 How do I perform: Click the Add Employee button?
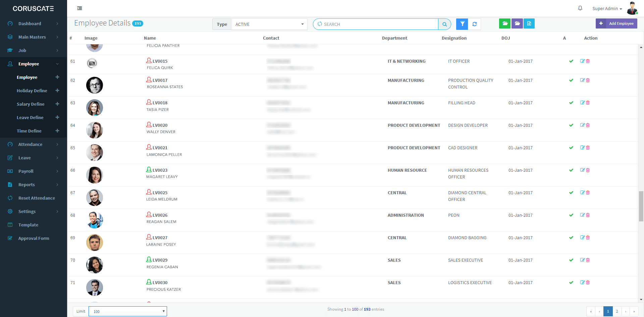point(616,23)
